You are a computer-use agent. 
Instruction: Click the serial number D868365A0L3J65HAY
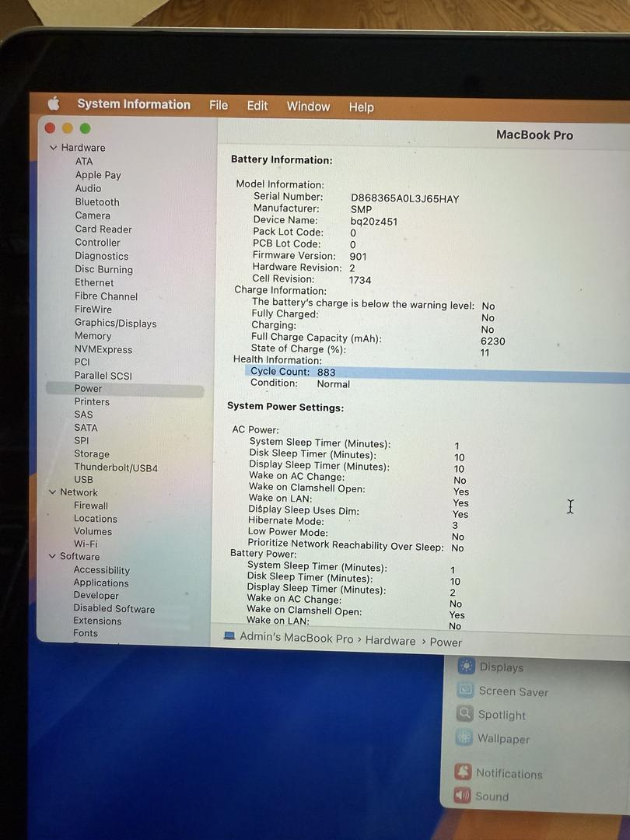click(x=404, y=199)
